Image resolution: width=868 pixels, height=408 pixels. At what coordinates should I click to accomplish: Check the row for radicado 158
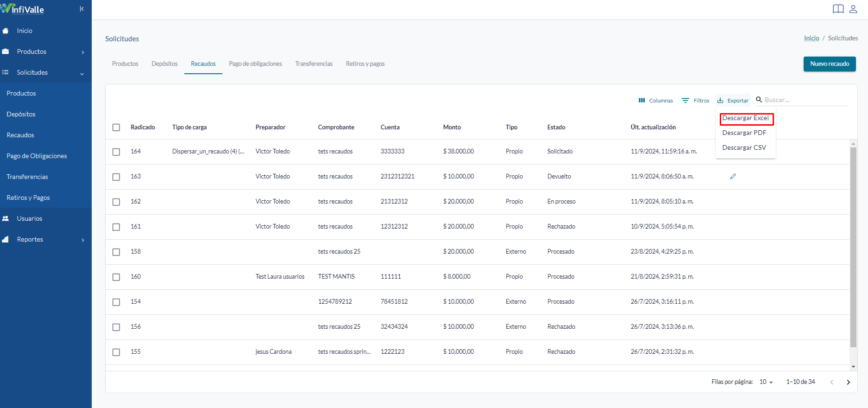pyautogui.click(x=116, y=252)
